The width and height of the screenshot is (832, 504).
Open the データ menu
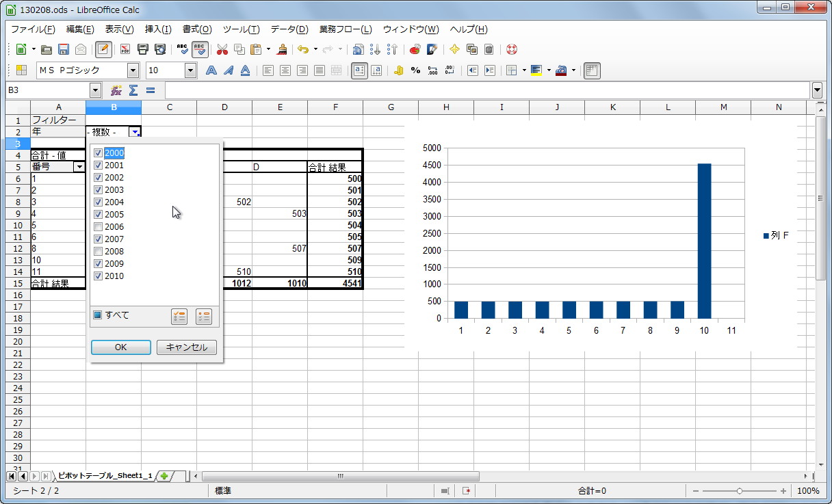tap(289, 29)
